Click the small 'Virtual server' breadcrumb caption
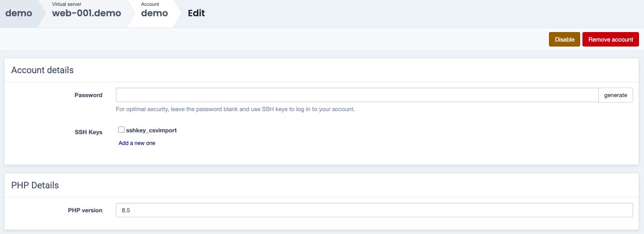This screenshot has width=644, height=234. [x=67, y=4]
